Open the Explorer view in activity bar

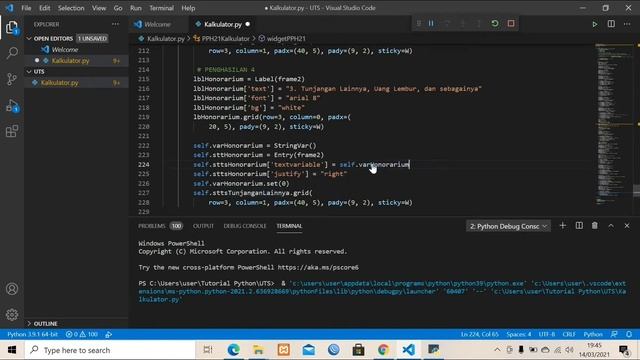tap(12, 27)
